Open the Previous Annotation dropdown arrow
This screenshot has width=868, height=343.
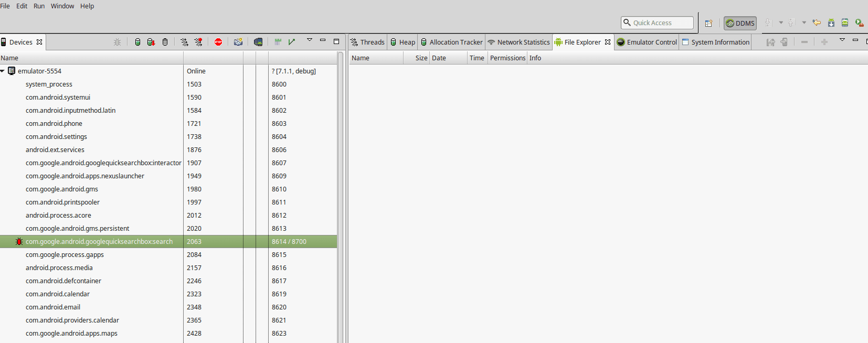click(x=804, y=23)
